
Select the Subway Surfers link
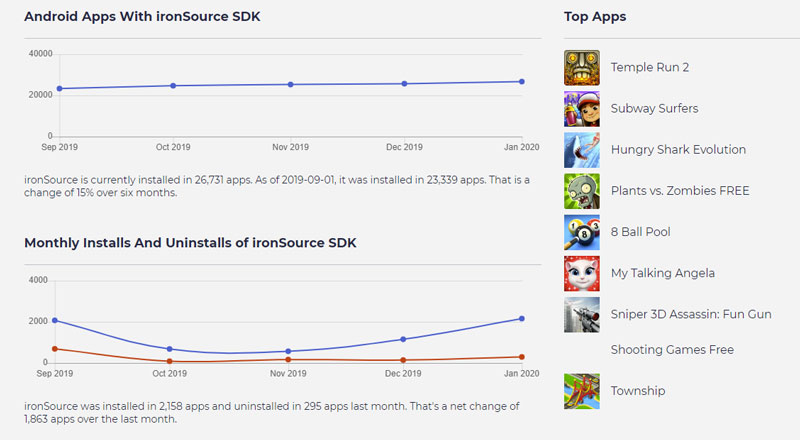654,108
